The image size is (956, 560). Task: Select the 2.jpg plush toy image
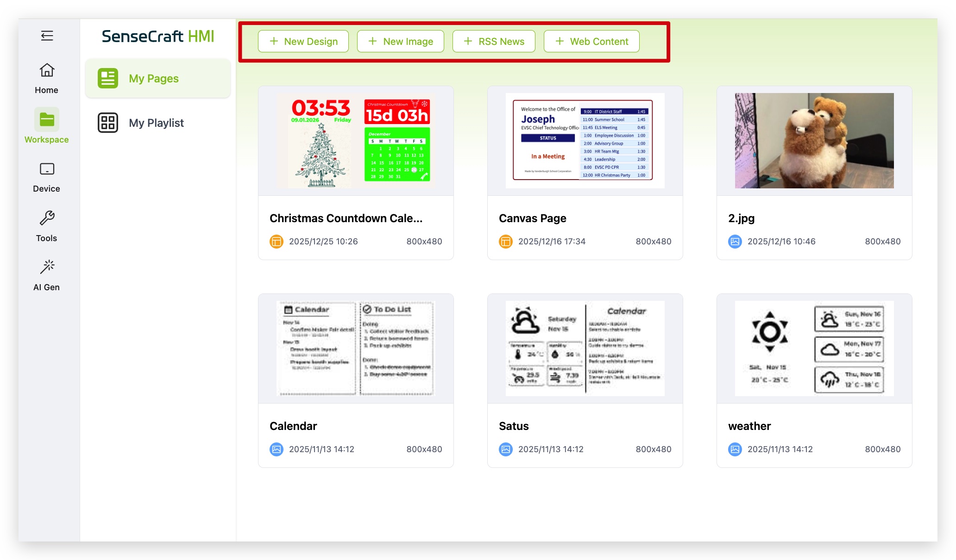pyautogui.click(x=814, y=141)
